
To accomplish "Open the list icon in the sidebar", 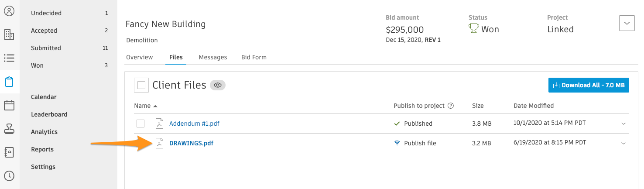I will (9, 58).
